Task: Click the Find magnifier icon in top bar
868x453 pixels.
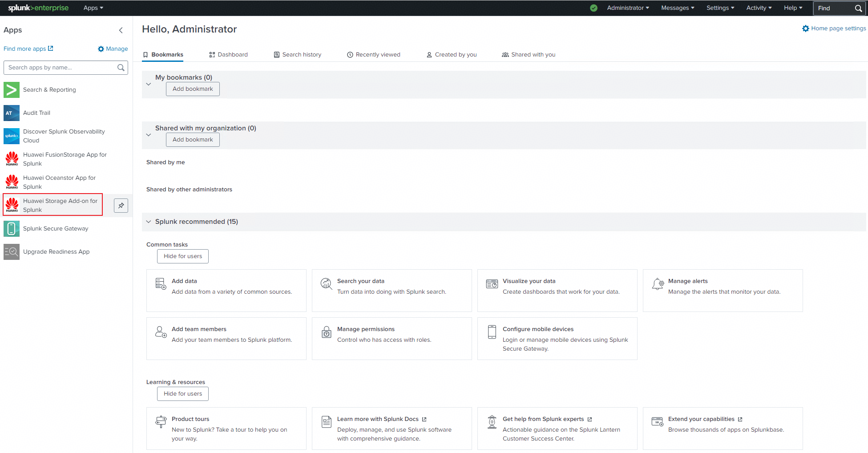Action: click(858, 8)
